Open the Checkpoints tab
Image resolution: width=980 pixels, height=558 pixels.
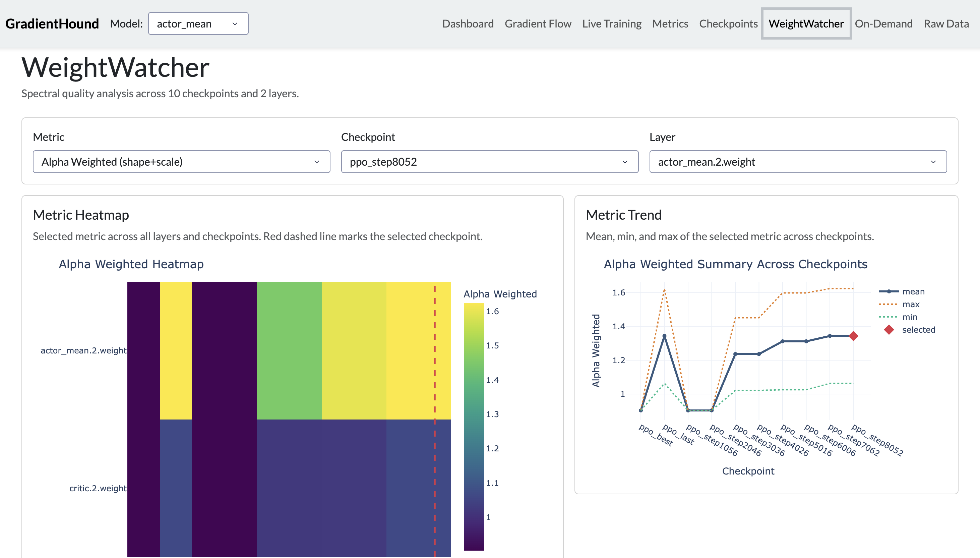(728, 24)
